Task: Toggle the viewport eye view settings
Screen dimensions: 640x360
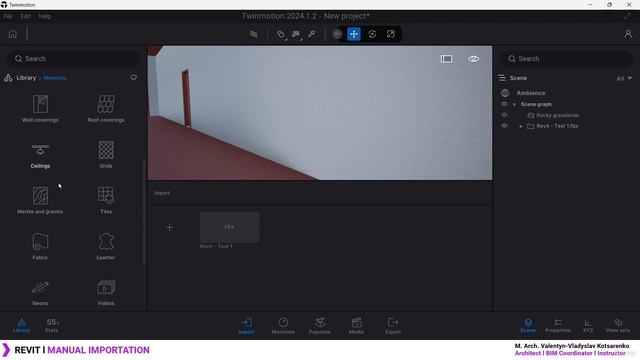Action: click(473, 59)
